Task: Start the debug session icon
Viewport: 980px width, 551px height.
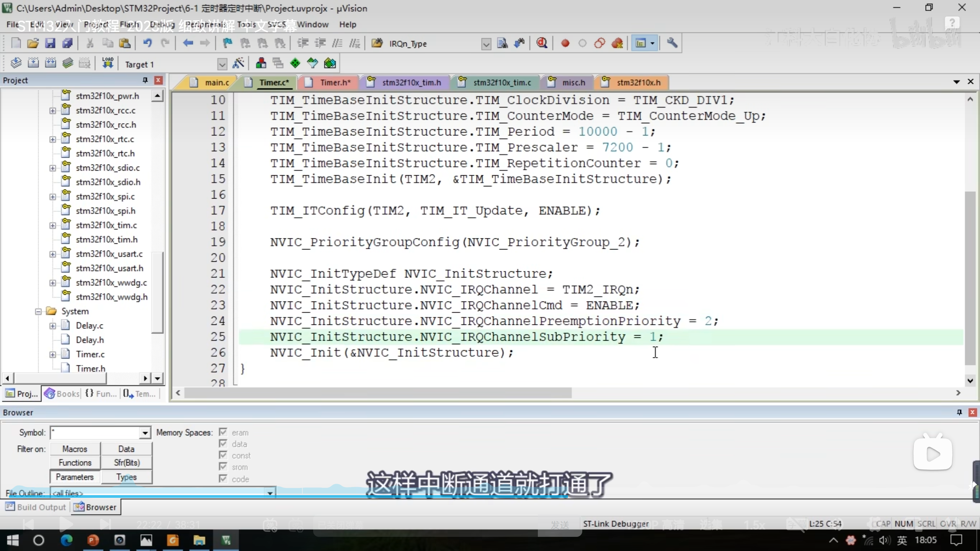Action: [x=542, y=43]
